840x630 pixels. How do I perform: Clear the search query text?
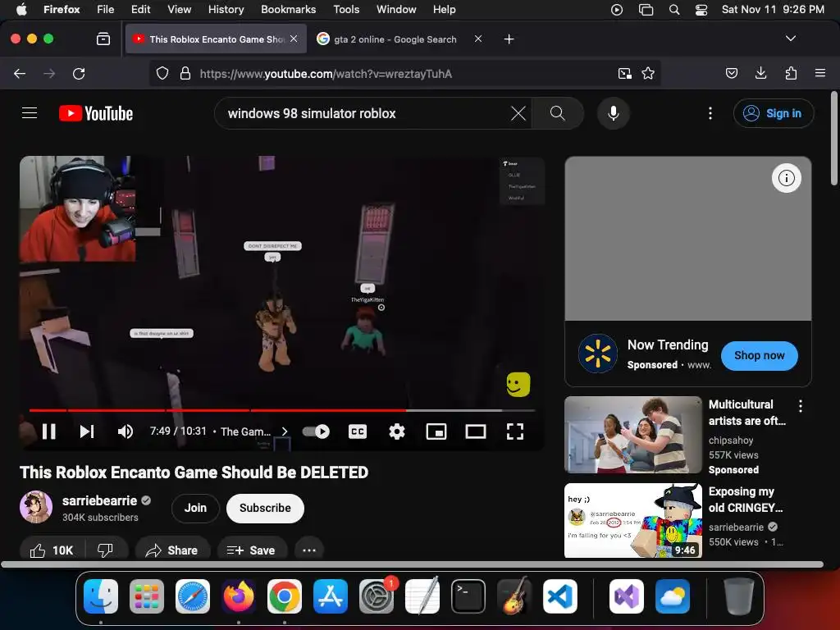[x=518, y=113]
